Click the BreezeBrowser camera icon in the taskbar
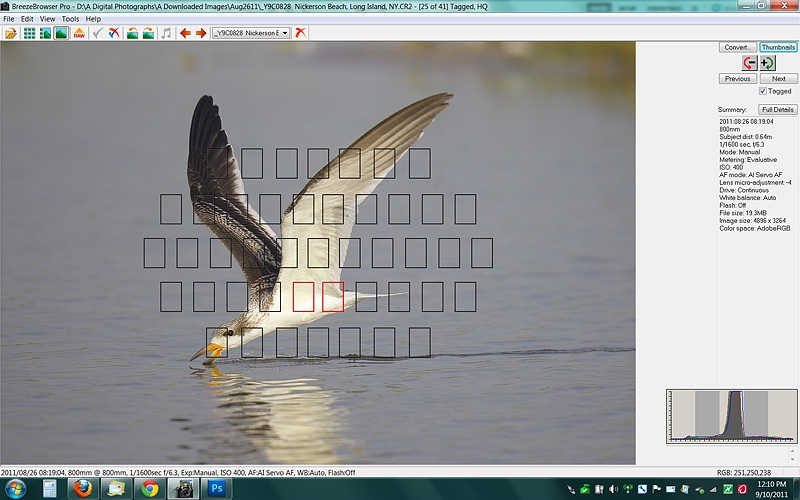800x500 pixels. [x=183, y=489]
